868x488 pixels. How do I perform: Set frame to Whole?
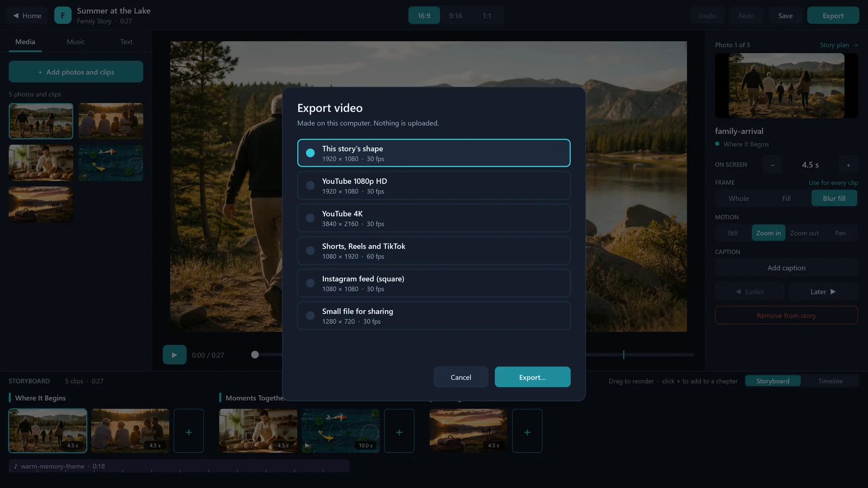pos(738,198)
